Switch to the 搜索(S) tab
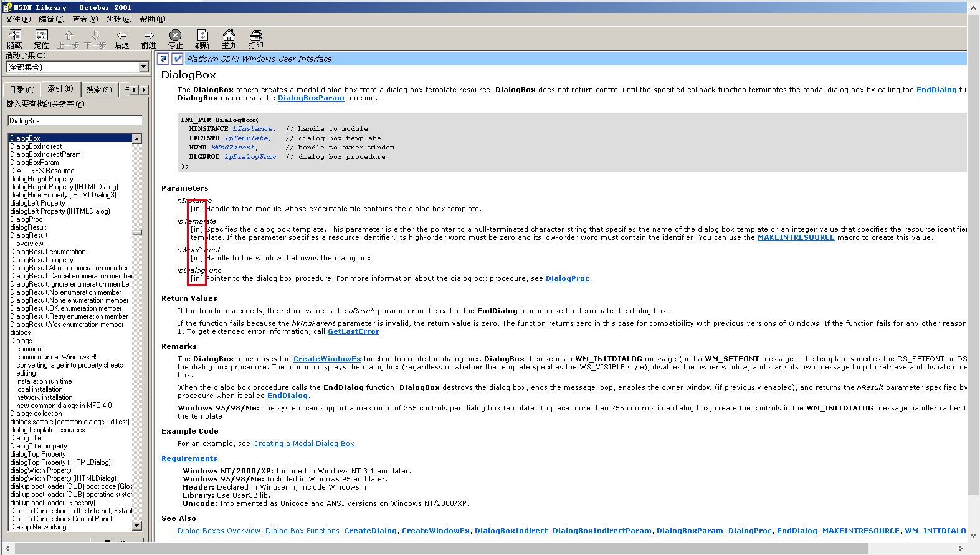980x555 pixels. [99, 90]
